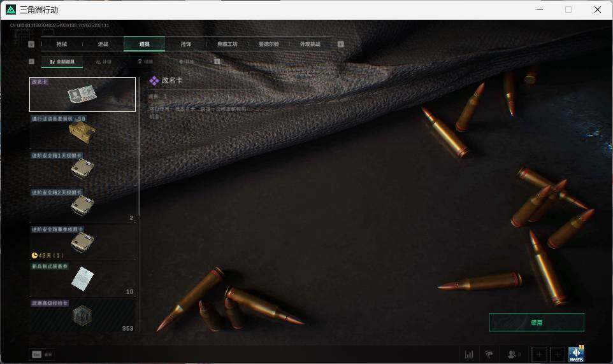Switch to the 典藏工坊 tab
The image size is (613, 364).
point(227,44)
